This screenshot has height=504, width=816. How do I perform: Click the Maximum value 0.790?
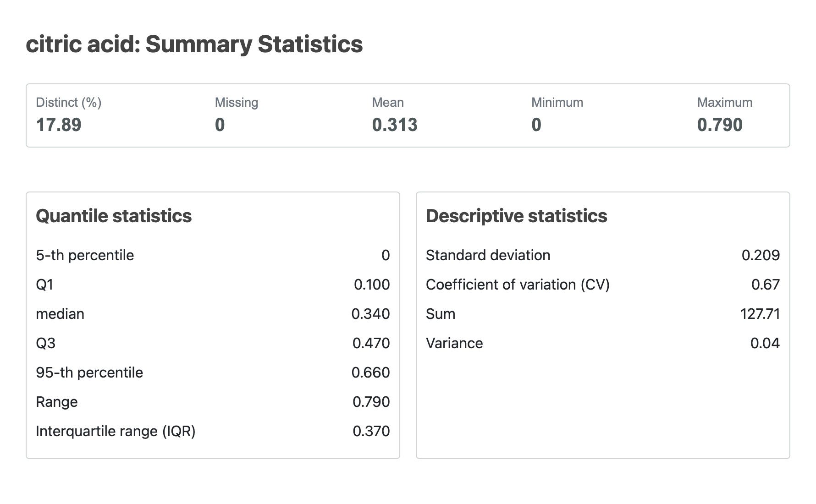pos(720,125)
